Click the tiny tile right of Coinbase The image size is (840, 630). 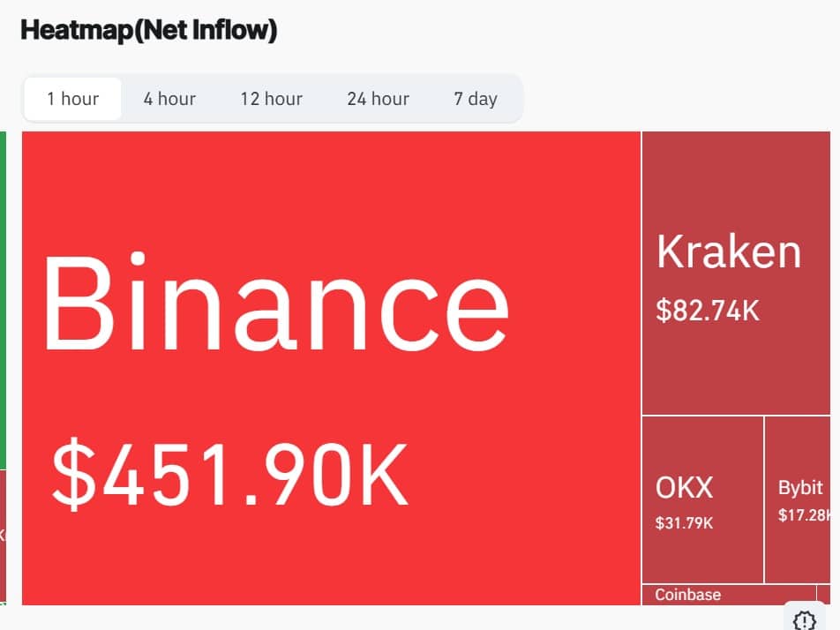click(823, 595)
